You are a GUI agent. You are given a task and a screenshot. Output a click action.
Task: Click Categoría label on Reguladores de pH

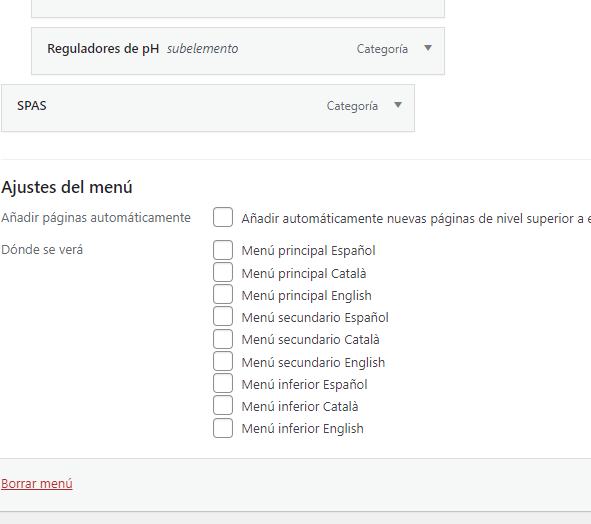[382, 49]
